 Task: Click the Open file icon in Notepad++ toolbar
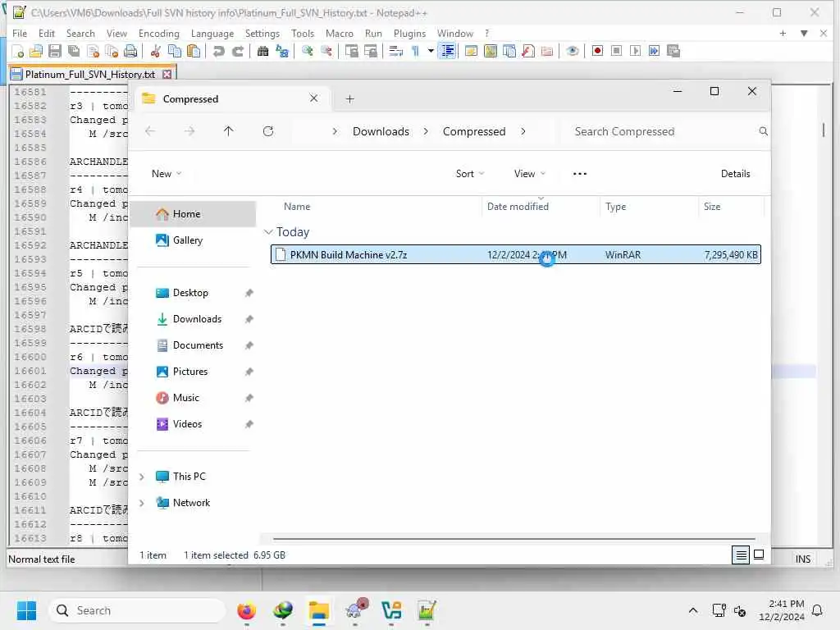(x=36, y=51)
